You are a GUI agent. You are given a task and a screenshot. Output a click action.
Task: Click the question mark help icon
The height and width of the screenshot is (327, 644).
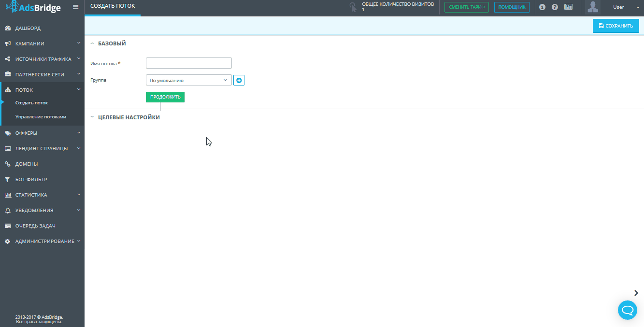tap(555, 7)
